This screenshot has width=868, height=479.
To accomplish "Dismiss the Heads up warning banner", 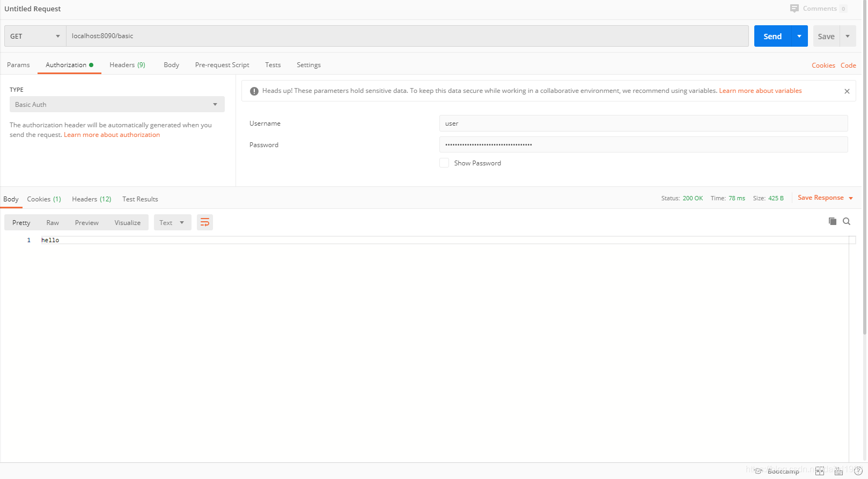I will (x=847, y=91).
